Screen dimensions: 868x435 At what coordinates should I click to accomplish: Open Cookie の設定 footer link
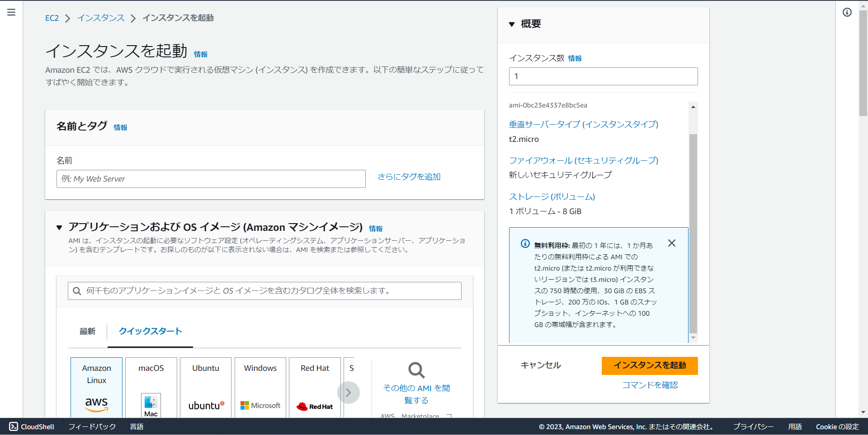(837, 427)
